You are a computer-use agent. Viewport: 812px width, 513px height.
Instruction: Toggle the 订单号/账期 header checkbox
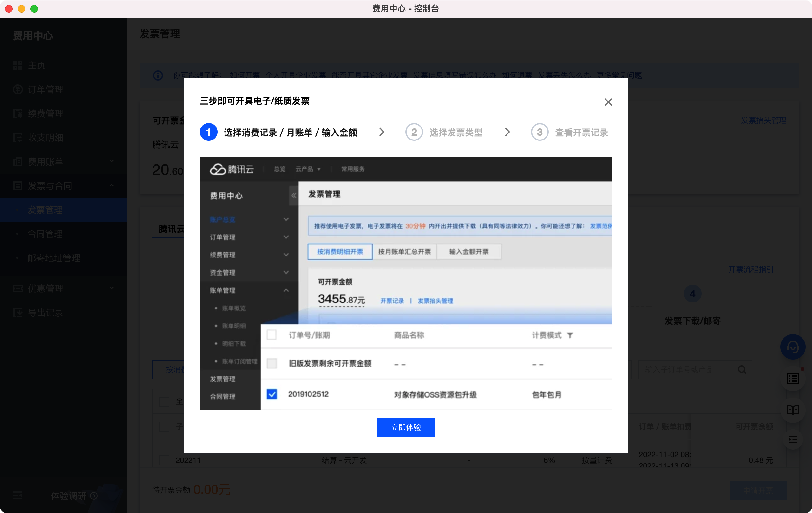tap(272, 335)
